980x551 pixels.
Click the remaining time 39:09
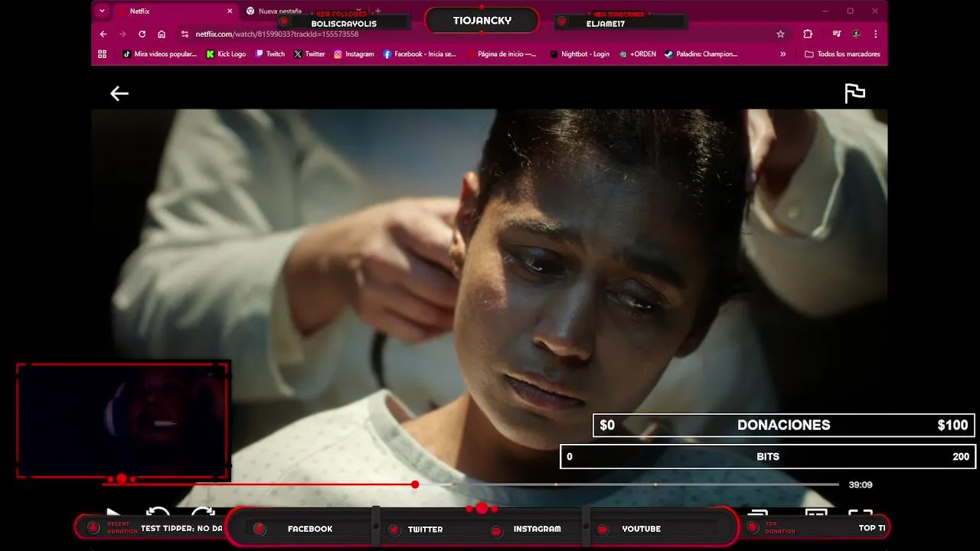tap(861, 484)
